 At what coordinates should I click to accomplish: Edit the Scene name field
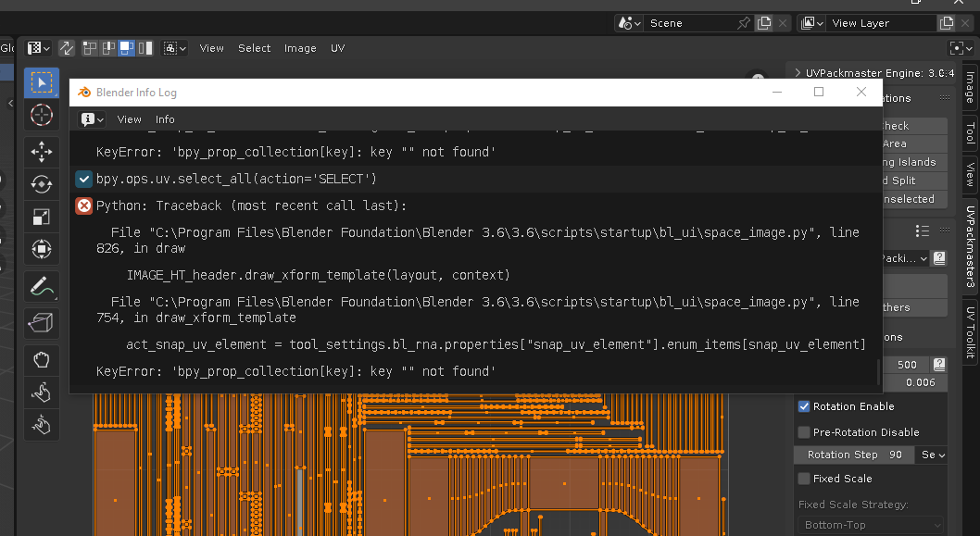point(689,23)
